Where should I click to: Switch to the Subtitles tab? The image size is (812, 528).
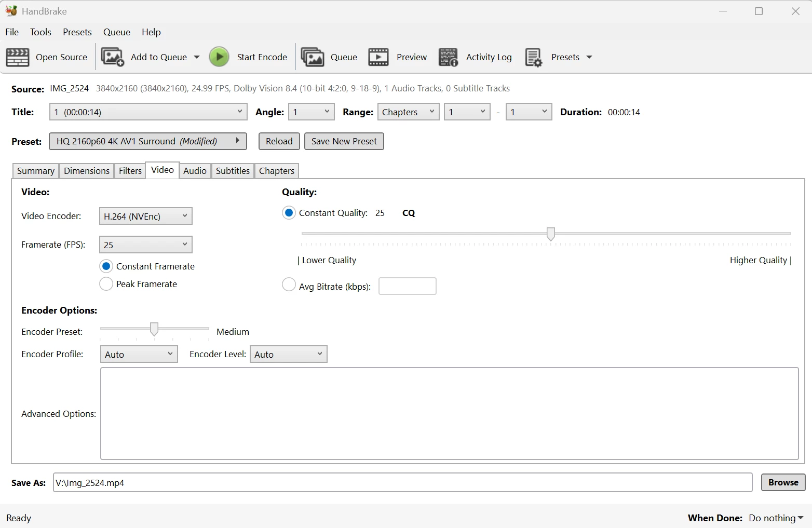click(x=233, y=171)
